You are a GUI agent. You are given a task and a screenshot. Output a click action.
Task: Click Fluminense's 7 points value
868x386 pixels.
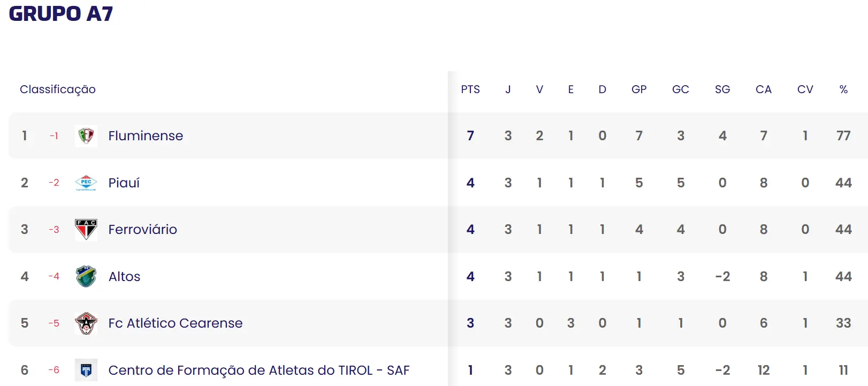click(x=470, y=136)
